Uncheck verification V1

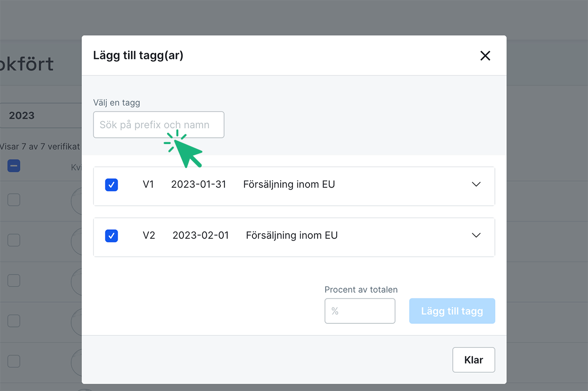pos(111,185)
